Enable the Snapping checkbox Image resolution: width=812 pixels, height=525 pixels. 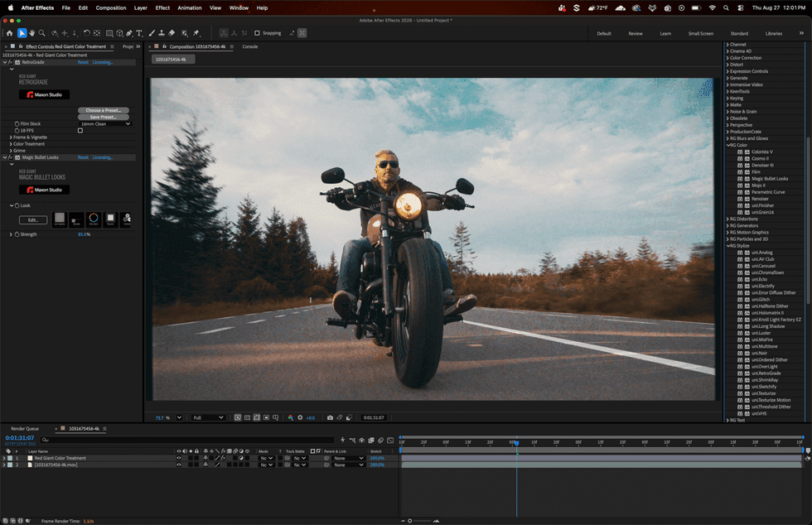click(257, 33)
